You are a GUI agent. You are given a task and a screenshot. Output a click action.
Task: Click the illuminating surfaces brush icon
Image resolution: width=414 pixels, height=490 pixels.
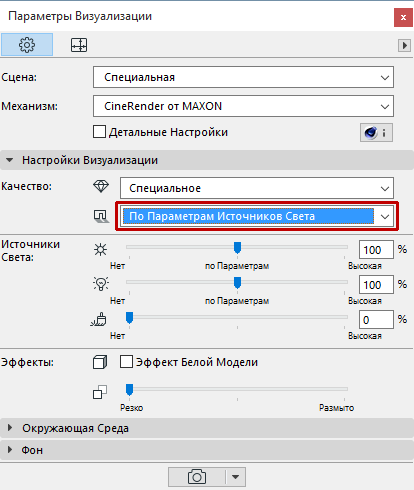click(99, 319)
